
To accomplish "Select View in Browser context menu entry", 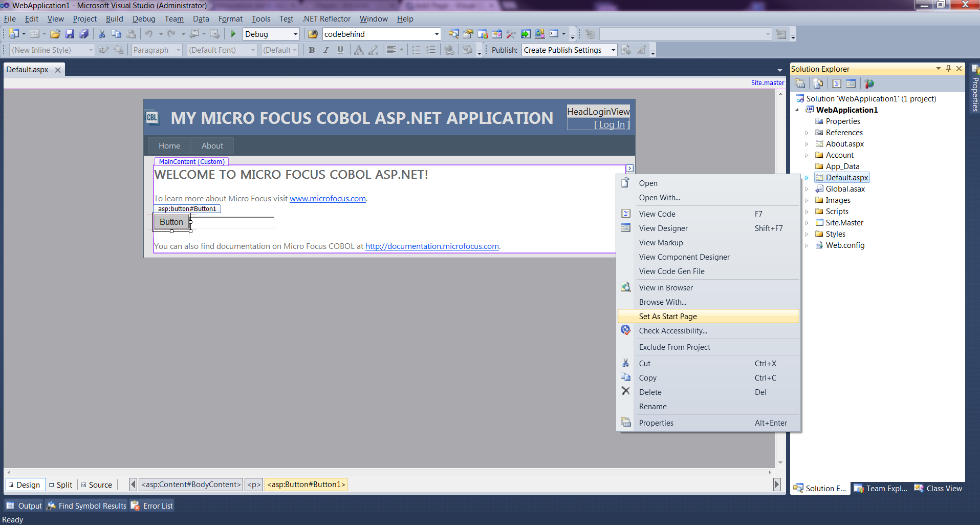I will pos(708,288).
